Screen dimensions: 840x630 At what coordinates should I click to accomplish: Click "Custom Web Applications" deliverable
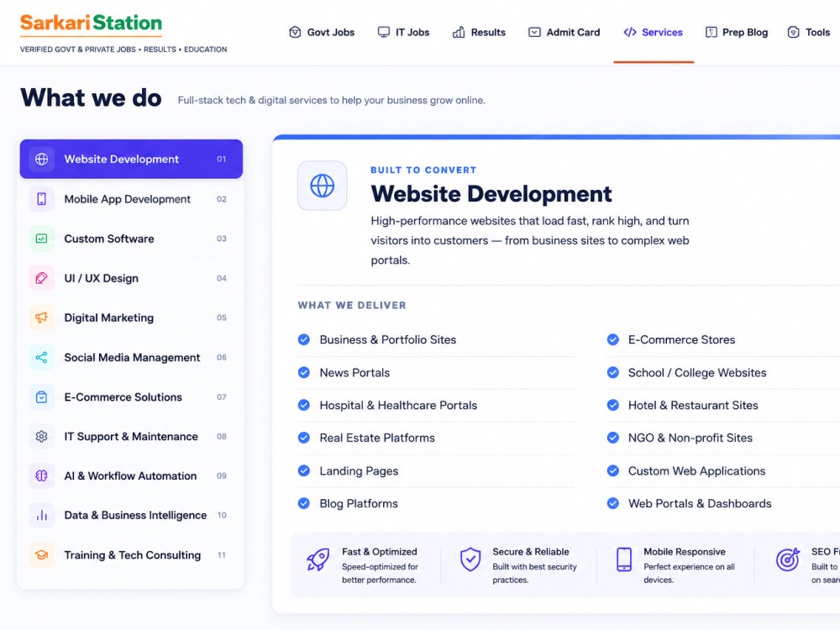click(696, 471)
